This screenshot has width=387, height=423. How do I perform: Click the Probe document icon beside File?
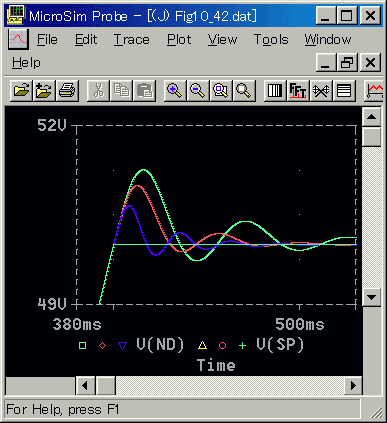(18, 39)
